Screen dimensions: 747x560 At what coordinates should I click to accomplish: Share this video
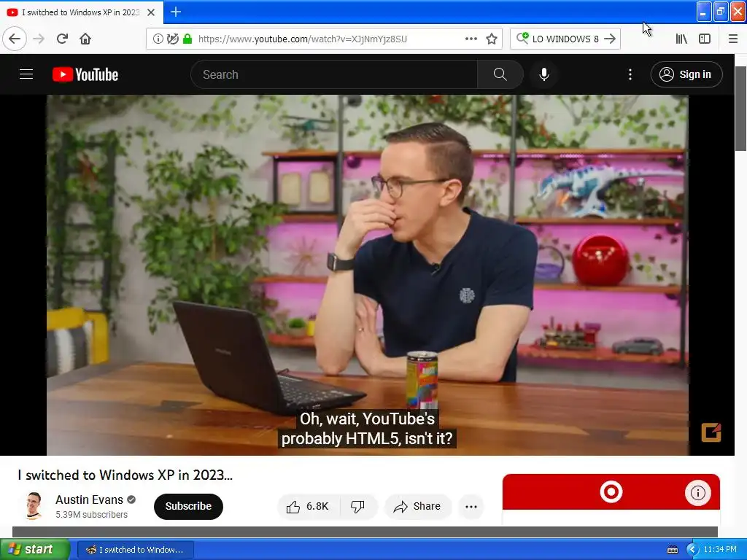417,506
